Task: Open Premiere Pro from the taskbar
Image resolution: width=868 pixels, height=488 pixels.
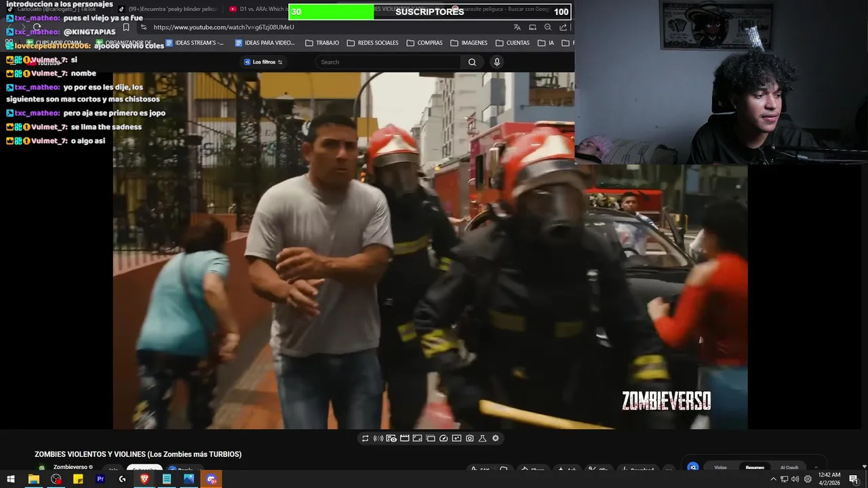Action: point(100,479)
